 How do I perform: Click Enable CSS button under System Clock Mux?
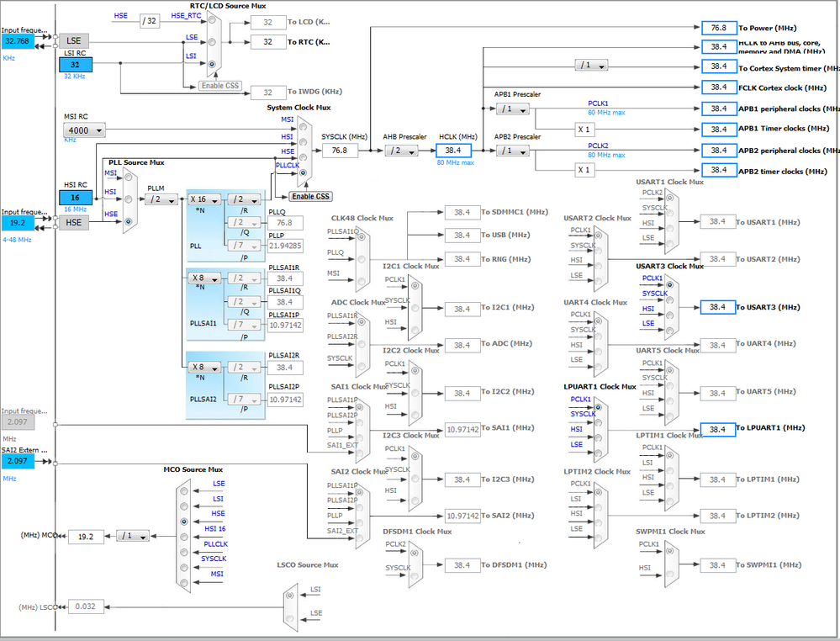click(x=311, y=196)
